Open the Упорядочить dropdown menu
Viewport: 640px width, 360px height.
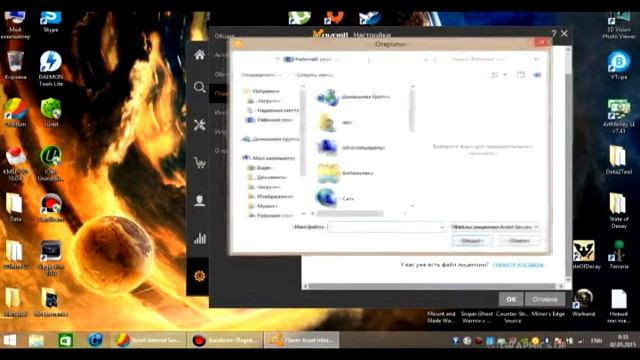point(261,75)
